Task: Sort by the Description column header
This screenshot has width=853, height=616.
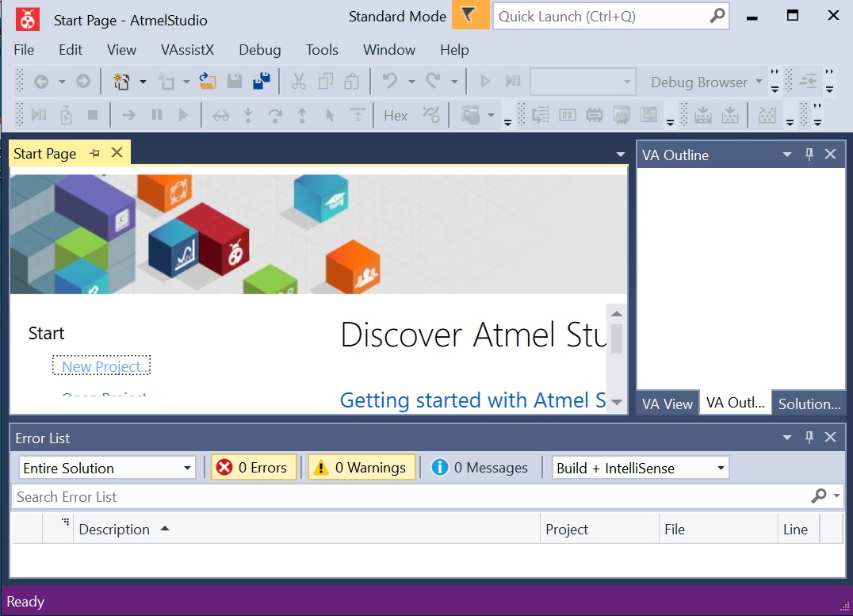Action: (x=306, y=529)
